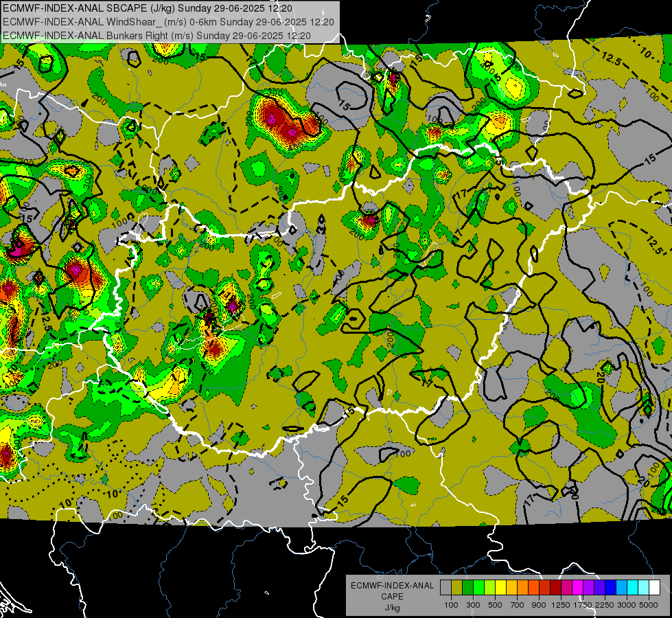Click the amber legend swatch
Screen dimensions: 672x618
[x=511, y=588]
